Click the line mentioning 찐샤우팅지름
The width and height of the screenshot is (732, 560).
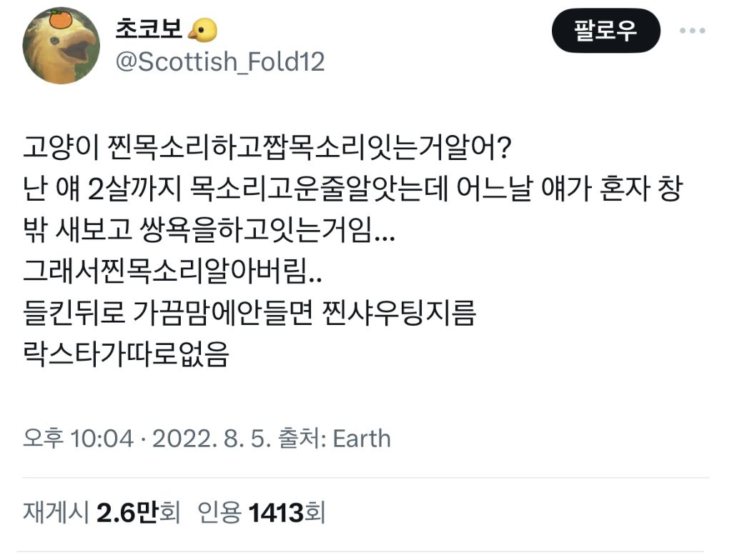pyautogui.click(x=249, y=314)
